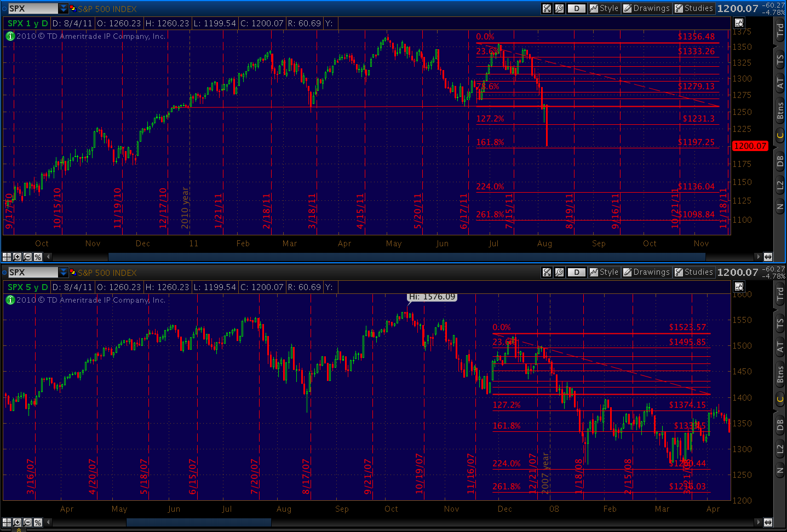Toggle upper chart's blue circle indicator
Screen dimensions: 787x532
pyautogui.click(x=4, y=8)
